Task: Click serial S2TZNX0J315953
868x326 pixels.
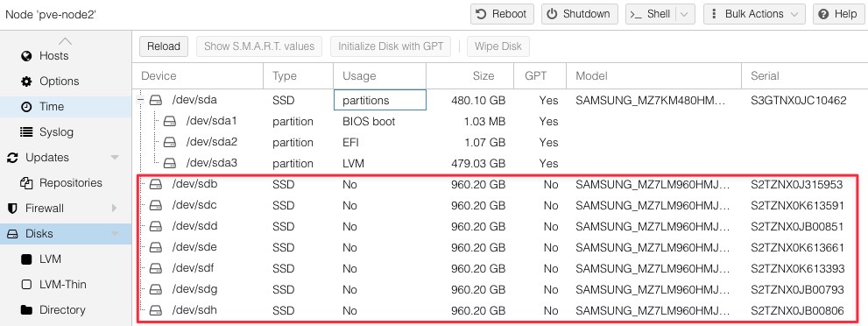Action: coord(796,184)
